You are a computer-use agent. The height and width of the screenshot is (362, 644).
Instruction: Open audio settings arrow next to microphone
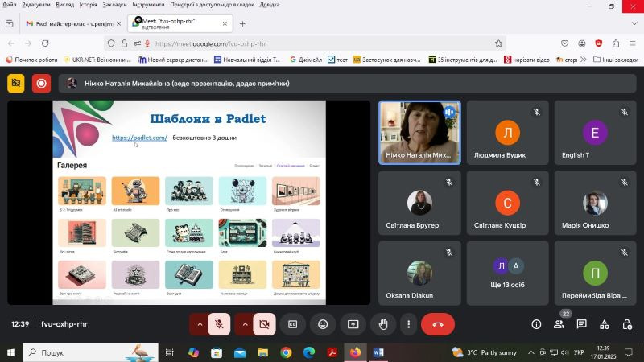point(200,324)
